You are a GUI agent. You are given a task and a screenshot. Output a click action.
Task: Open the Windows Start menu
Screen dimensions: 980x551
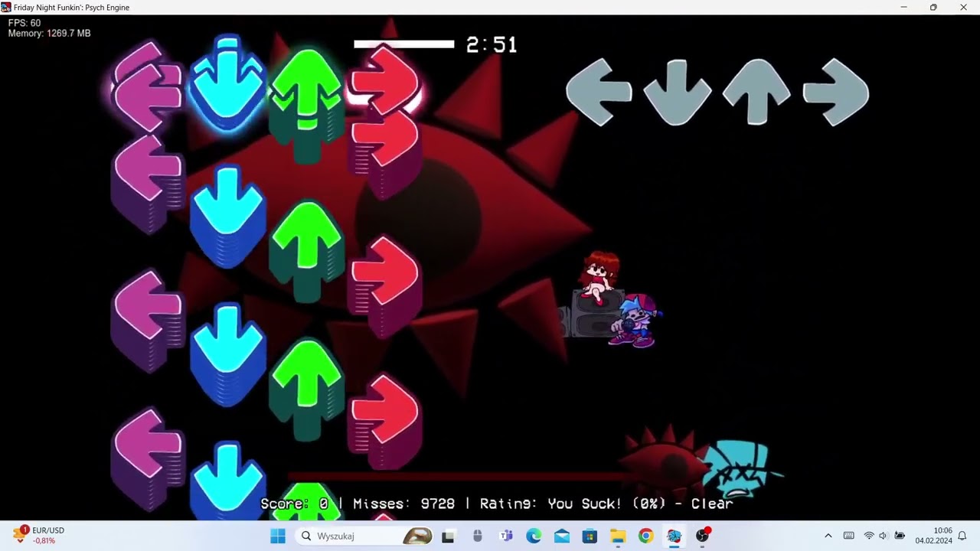278,536
